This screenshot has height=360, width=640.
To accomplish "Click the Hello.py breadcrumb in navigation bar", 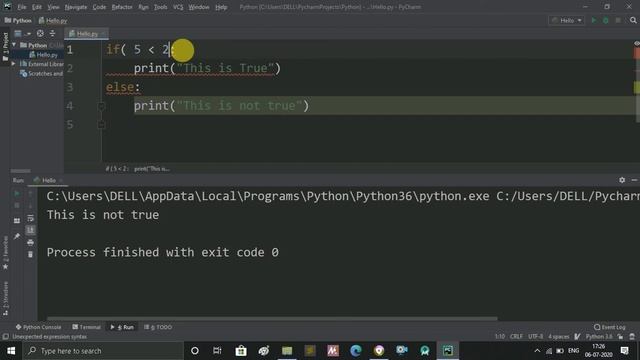I will pos(53,20).
